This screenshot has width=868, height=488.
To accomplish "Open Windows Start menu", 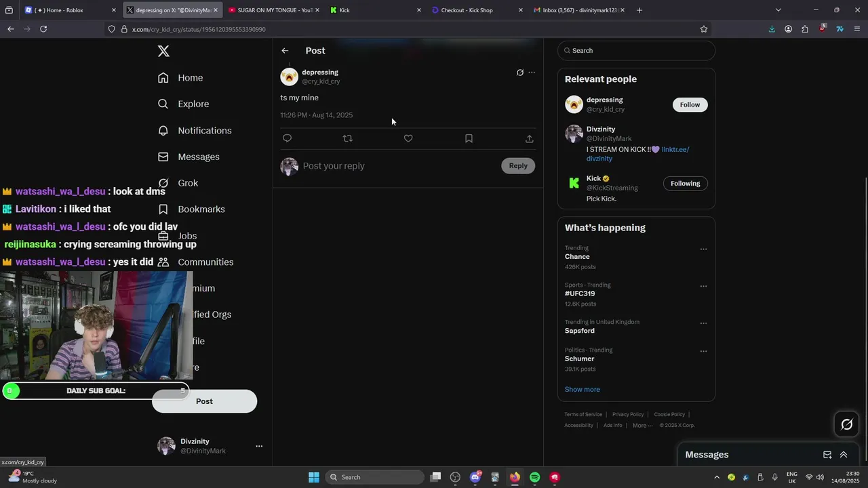I will [x=314, y=477].
